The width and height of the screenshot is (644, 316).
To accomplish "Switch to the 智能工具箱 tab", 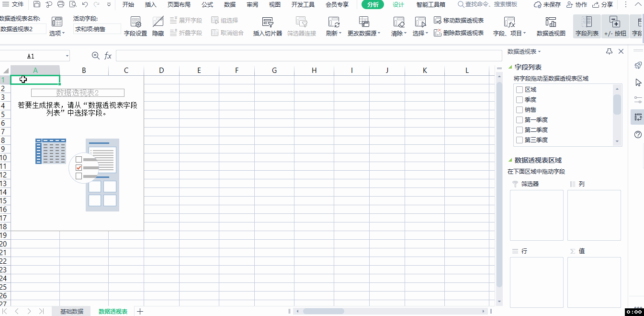I will point(430,5).
